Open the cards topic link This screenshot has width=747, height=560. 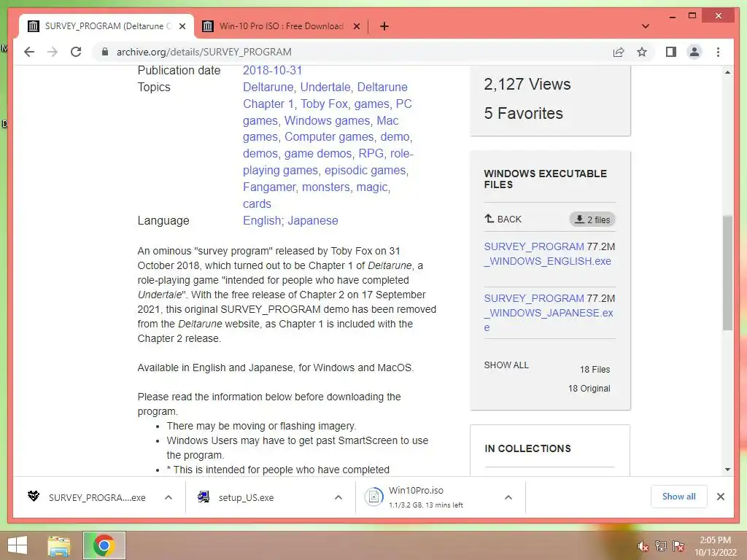point(257,203)
